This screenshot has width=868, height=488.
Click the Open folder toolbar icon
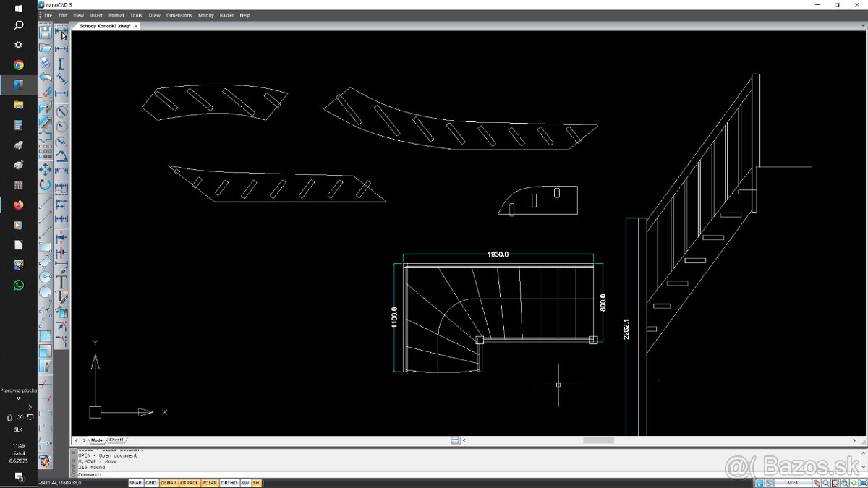click(45, 48)
